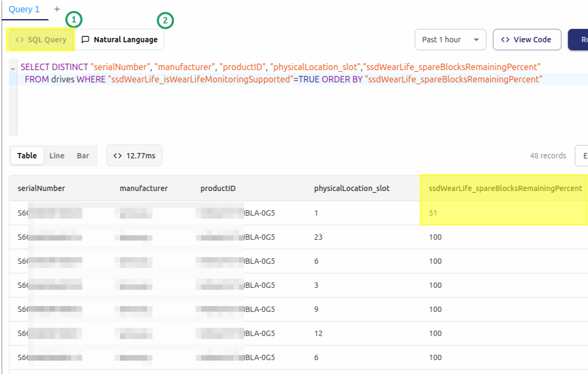Open the Past 1 hour time range dropdown
This screenshot has height=374, width=588.
(450, 40)
